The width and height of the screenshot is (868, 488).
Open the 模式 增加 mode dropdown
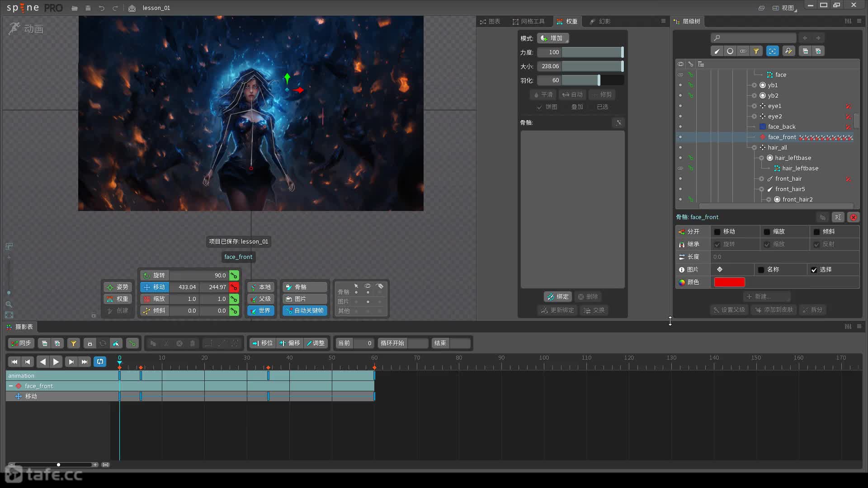point(552,38)
